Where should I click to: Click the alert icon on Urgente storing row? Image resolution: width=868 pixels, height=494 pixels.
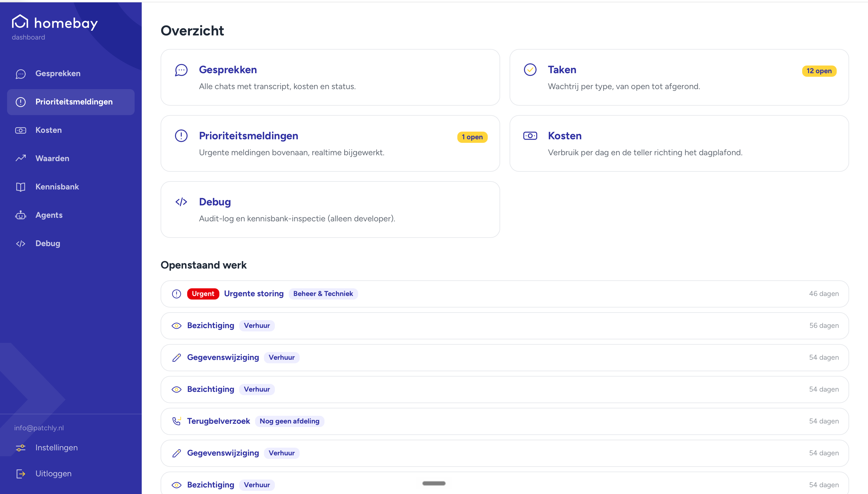click(177, 294)
